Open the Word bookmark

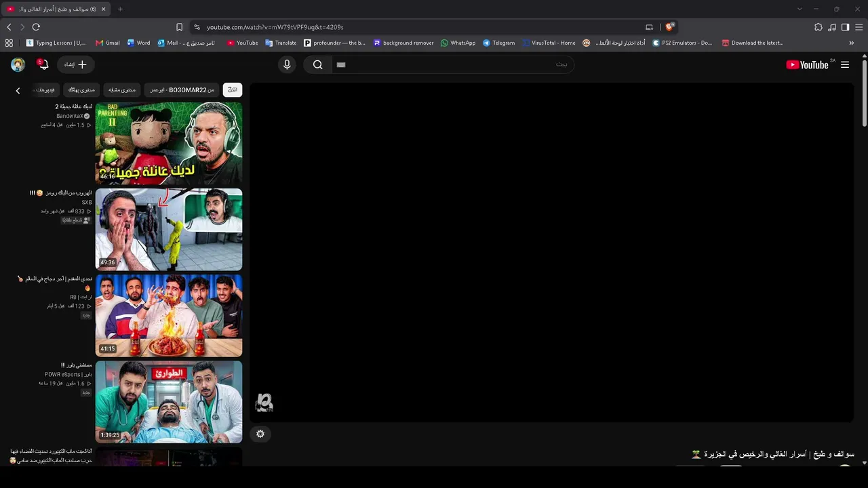coord(139,43)
